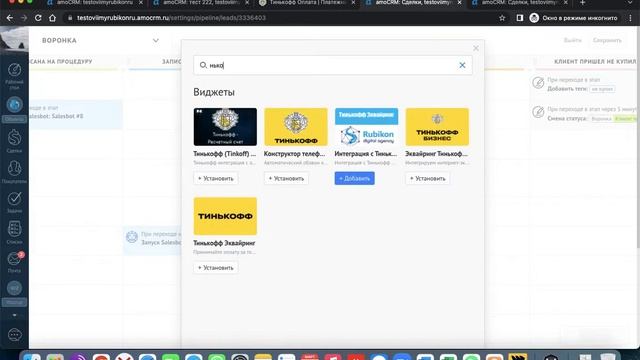This screenshot has height=360, width=640.
Task: Open a new browser tab with plus
Action: click(x=583, y=3)
